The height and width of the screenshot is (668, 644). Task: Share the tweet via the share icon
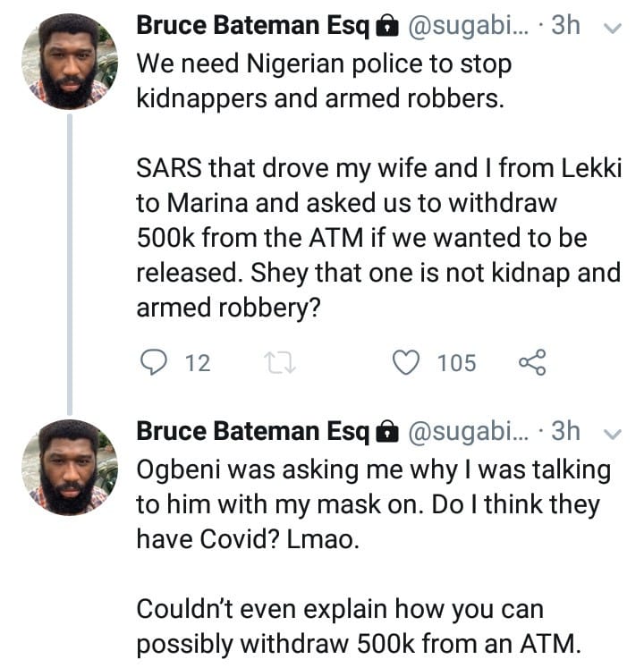coord(531,363)
